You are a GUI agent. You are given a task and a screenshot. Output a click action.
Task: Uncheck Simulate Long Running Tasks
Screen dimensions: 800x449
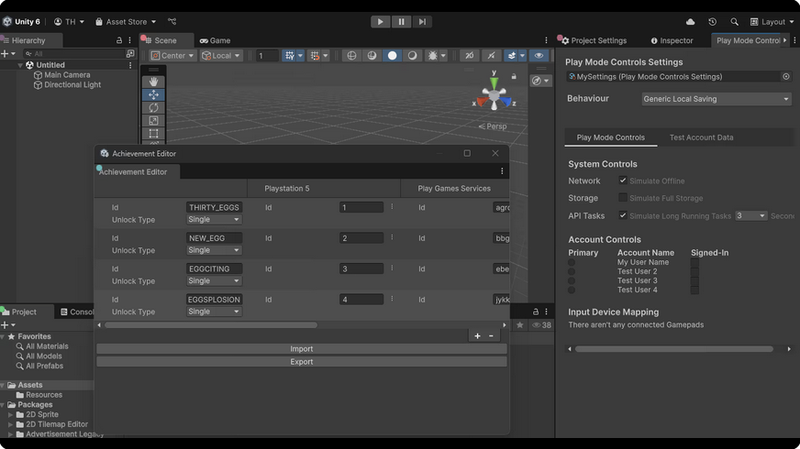tap(623, 215)
